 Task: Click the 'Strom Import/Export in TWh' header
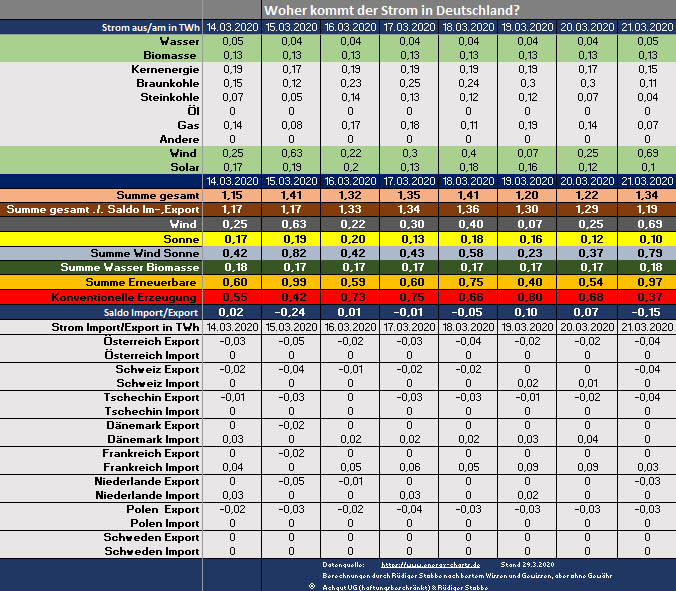(x=124, y=327)
